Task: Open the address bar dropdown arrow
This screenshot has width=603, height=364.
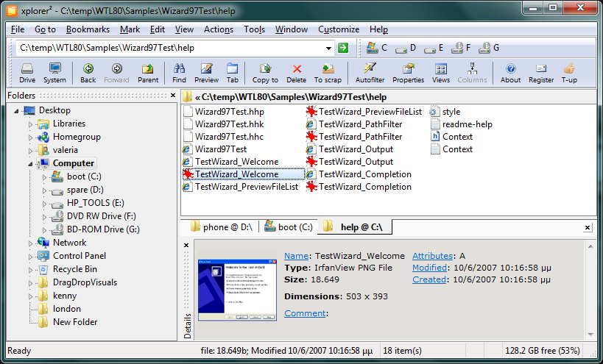Action: click(x=328, y=48)
